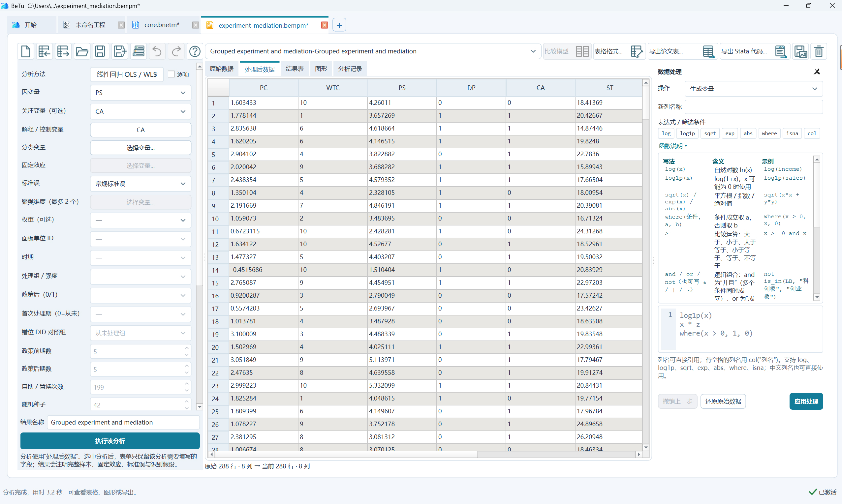Click the 执行该分析 button
This screenshot has width=842, height=504.
click(x=110, y=441)
